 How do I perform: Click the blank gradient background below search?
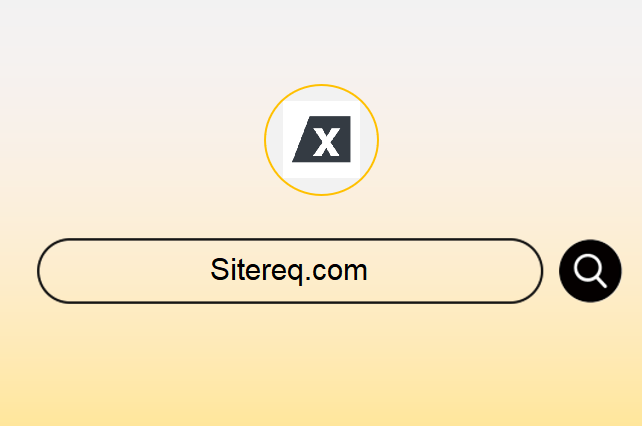(321, 365)
